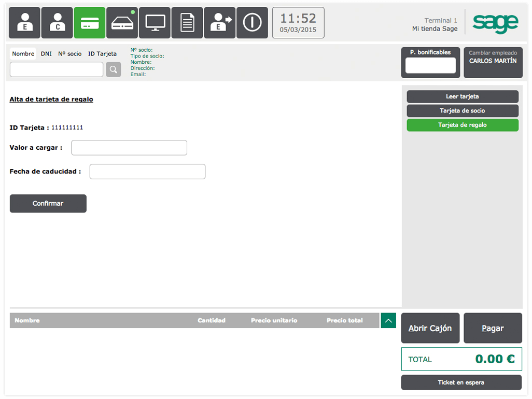
Task: Click the Precio total column header
Action: 345,320
